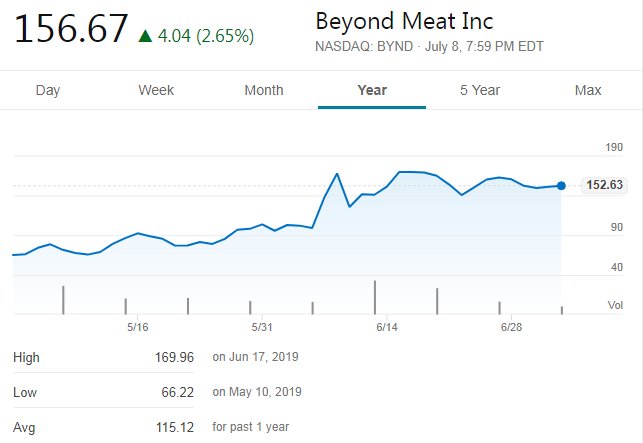The height and width of the screenshot is (443, 643).
Task: Switch to the Max range tab
Action: tap(588, 90)
